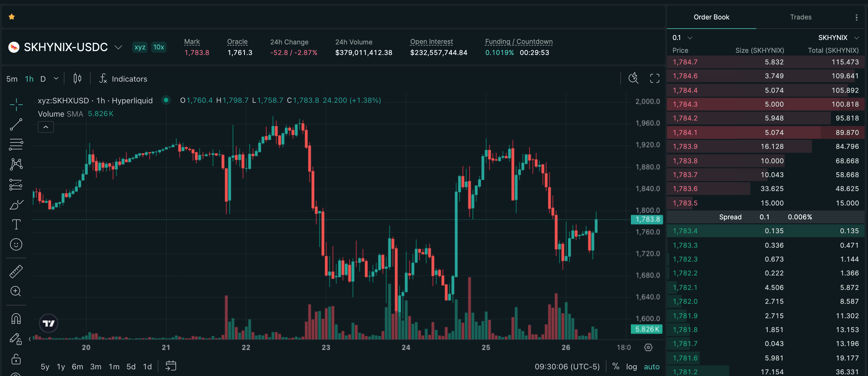Screen dimensions: 868x376
Task: Open the candlestick chart style selector
Action: tap(77, 79)
